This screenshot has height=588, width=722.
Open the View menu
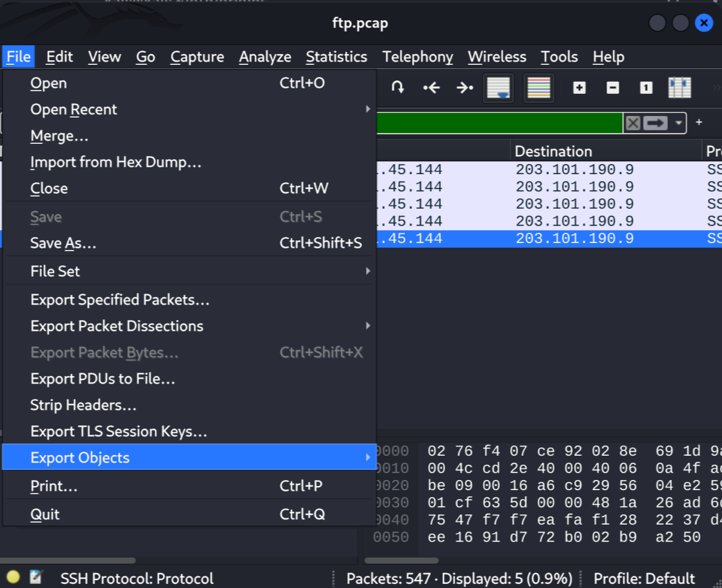click(105, 57)
